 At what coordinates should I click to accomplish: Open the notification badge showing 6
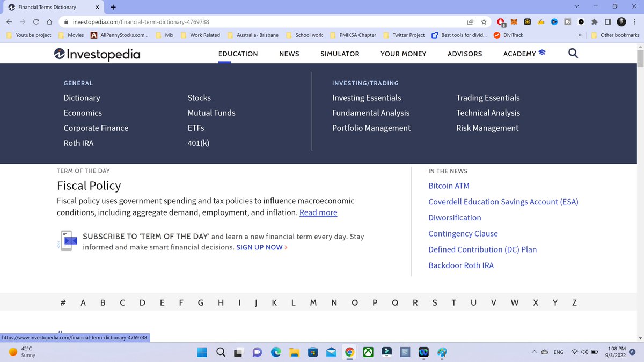(x=632, y=352)
